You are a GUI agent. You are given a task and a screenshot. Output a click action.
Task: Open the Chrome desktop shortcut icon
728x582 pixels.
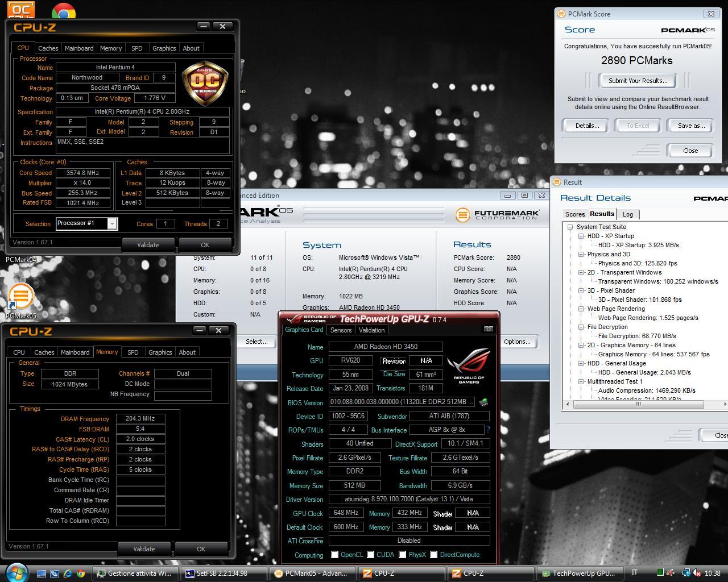pos(64,10)
